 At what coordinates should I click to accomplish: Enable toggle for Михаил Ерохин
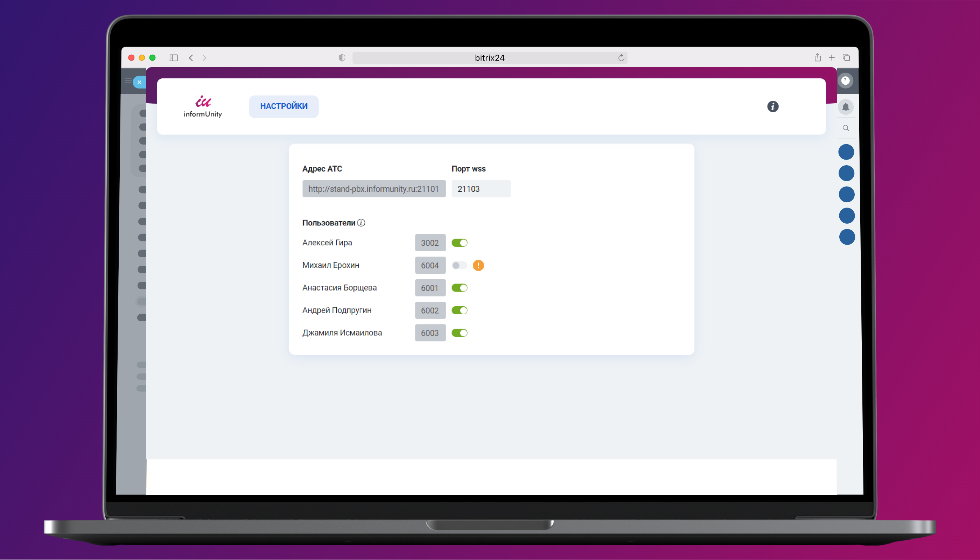(459, 265)
